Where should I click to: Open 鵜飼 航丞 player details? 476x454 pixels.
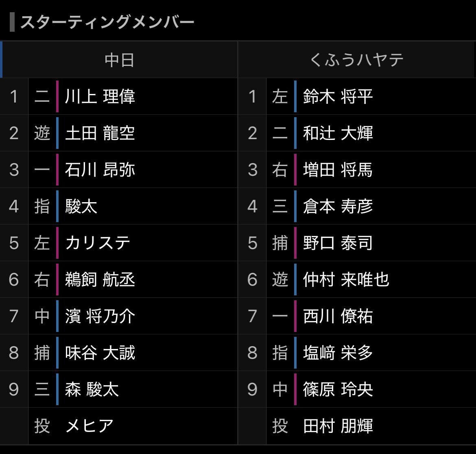[x=100, y=279]
